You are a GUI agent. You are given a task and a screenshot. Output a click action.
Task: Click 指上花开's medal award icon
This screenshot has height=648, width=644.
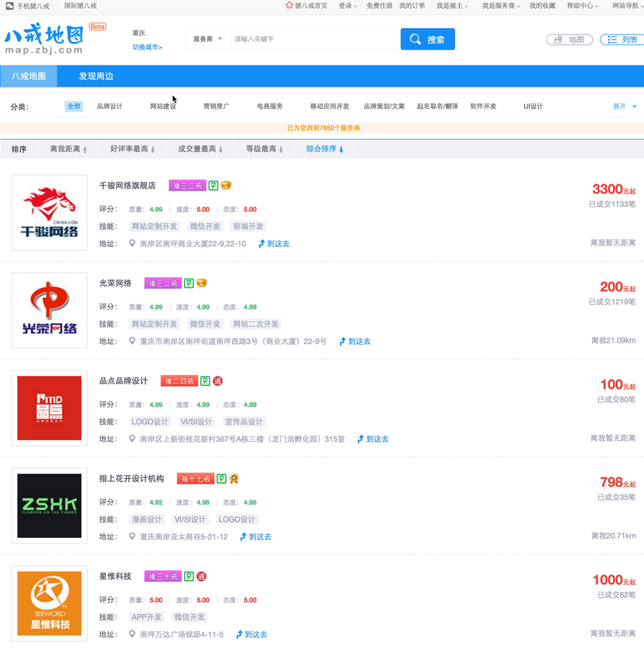tap(234, 479)
